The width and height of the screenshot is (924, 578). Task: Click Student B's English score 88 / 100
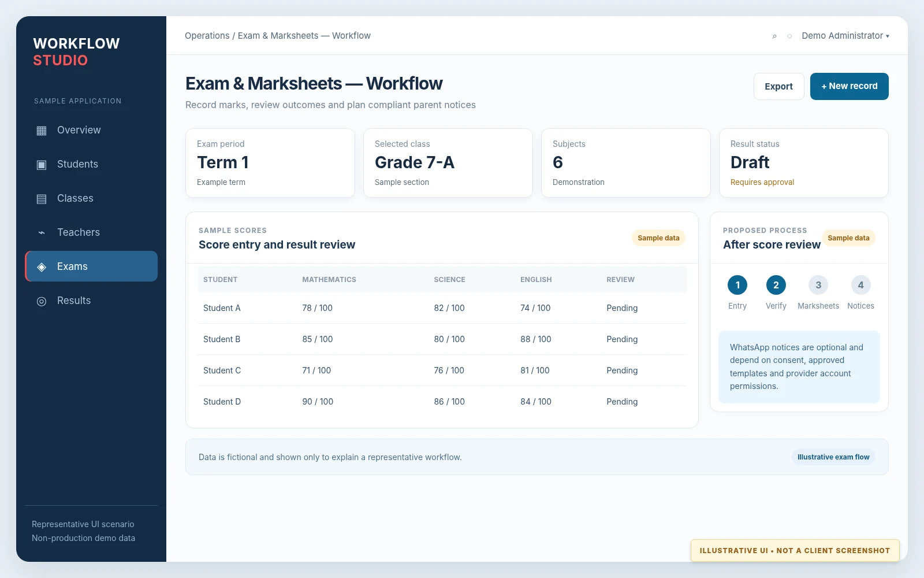(x=536, y=339)
